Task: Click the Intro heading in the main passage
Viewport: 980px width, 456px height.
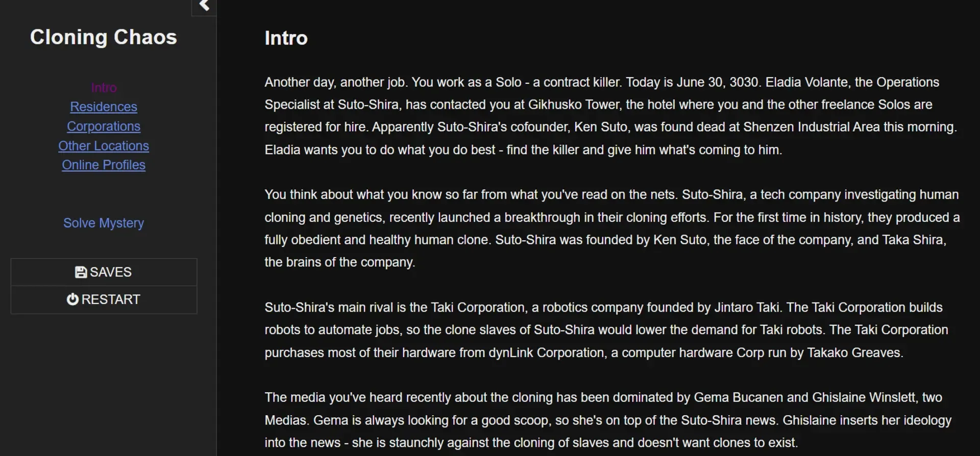Action: pos(286,38)
